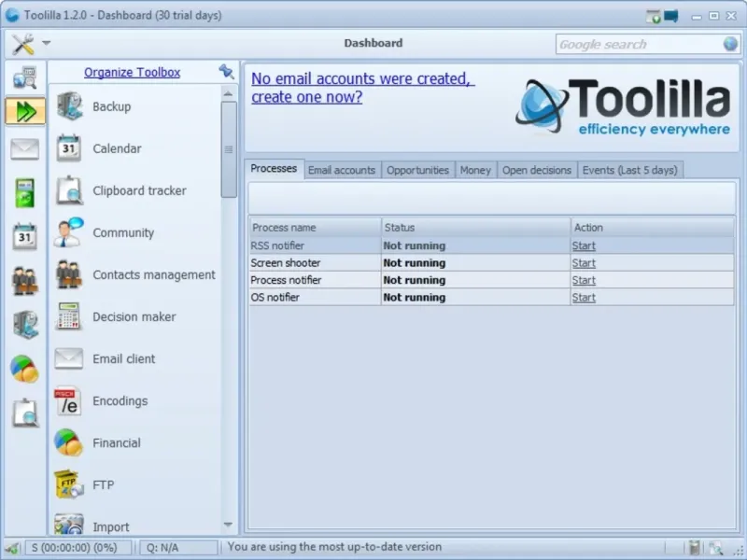The height and width of the screenshot is (560, 747).
Task: Start the Screen shooter process
Action: (584, 263)
